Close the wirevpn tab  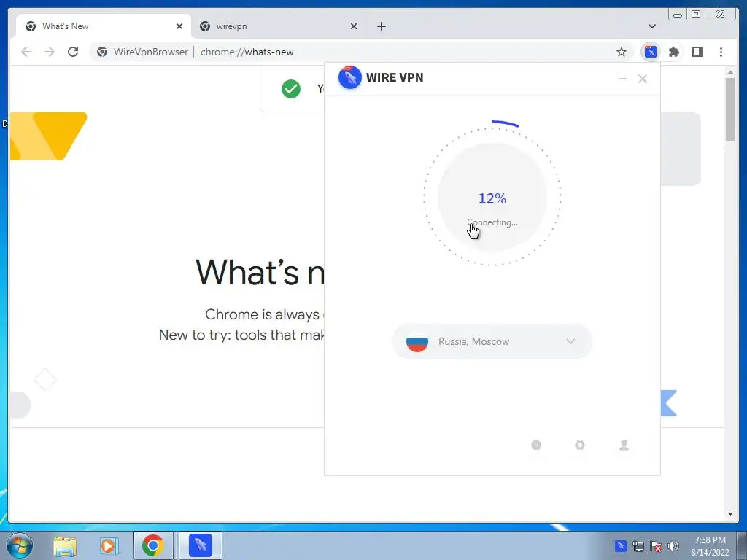pyautogui.click(x=354, y=26)
